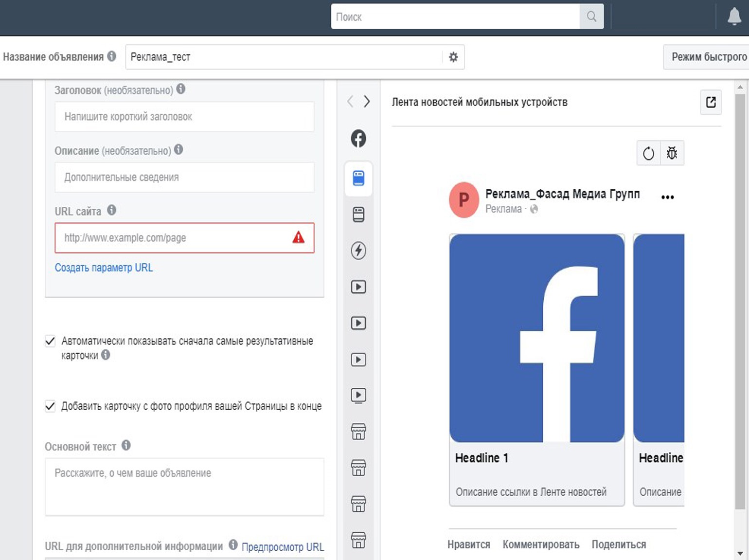Refresh the ad preview
749x560 pixels.
tap(648, 154)
